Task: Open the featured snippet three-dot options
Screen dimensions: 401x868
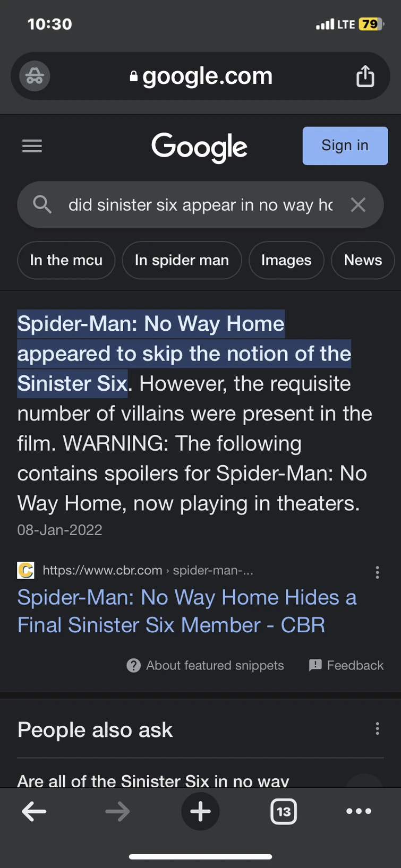Action: point(377,572)
